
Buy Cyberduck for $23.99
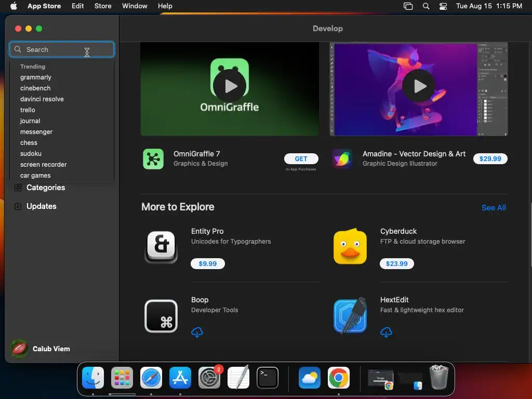click(396, 263)
